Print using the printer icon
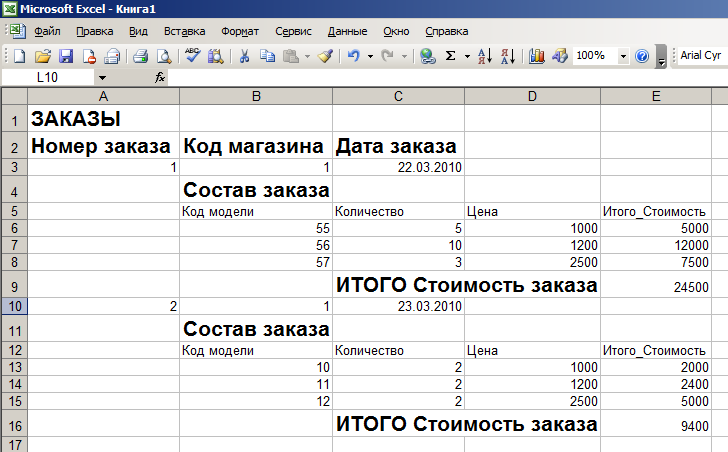 coord(140,56)
